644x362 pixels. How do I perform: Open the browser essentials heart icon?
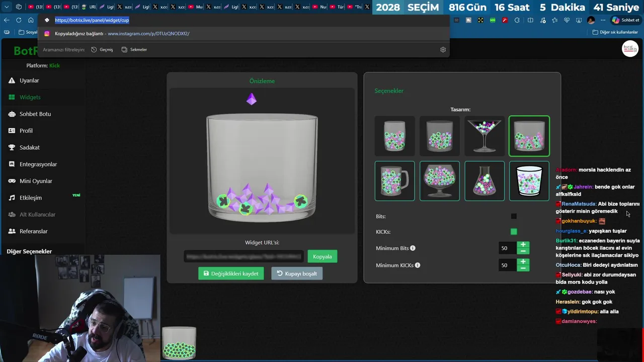click(x=567, y=20)
